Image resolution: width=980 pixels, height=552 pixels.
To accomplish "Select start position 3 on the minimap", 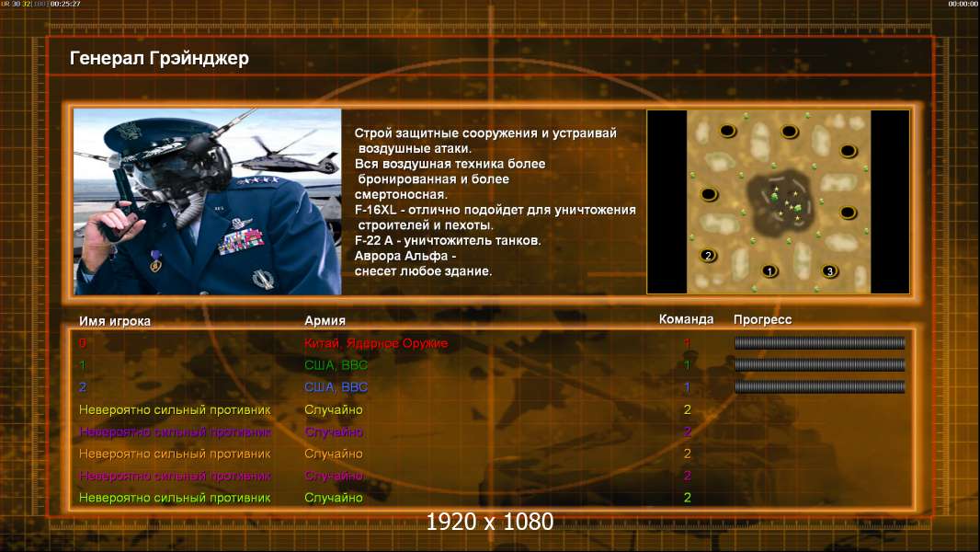I will 829,270.
